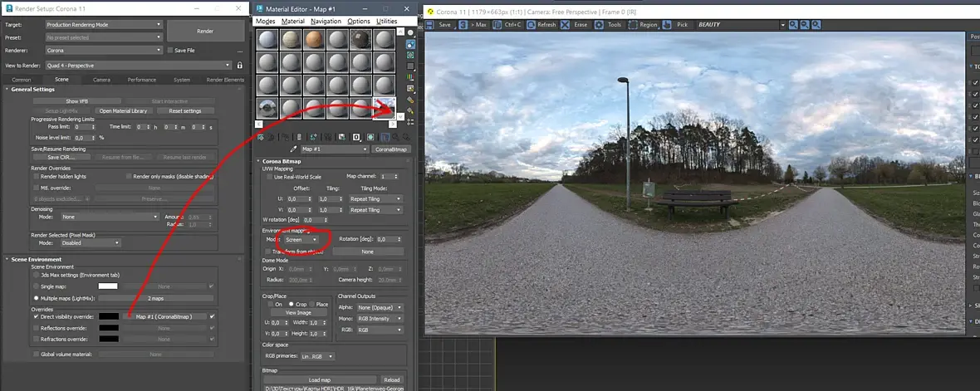Open the Renderer dropdown showing Corona
Image resolution: width=980 pixels, height=391 pixels.
point(104,50)
